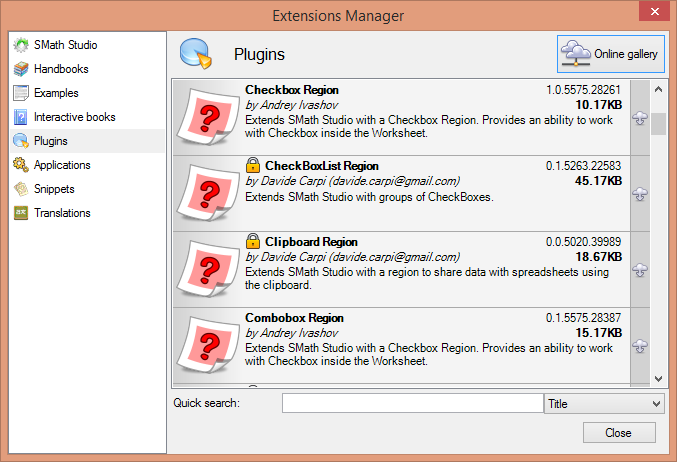Viewport: 677px width, 462px height.
Task: Click download icon for Clipboard Region
Action: pos(640,270)
